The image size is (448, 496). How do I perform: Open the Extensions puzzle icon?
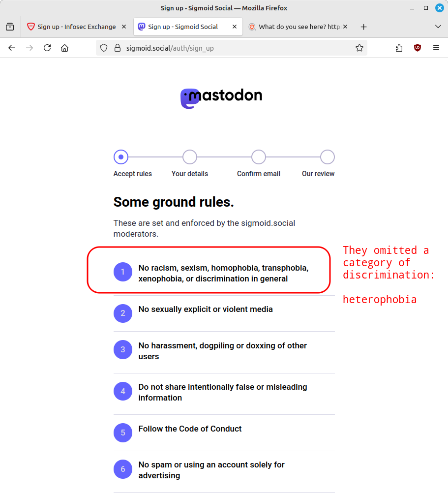399,48
